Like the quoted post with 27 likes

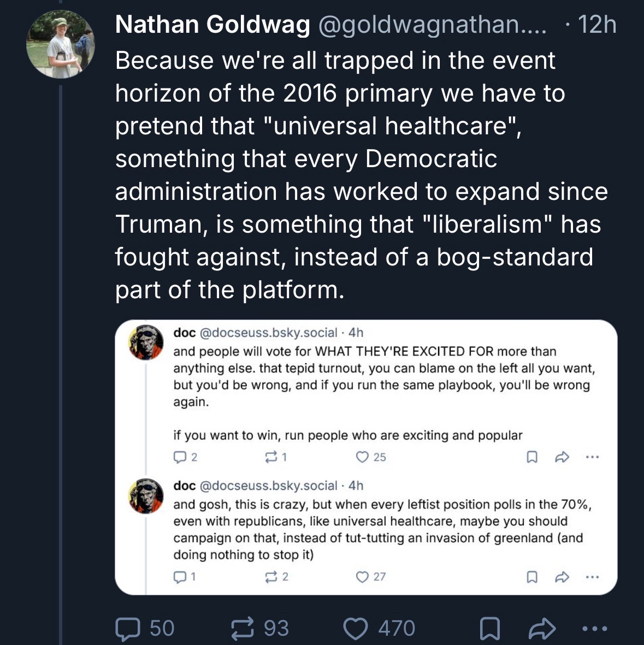[362, 577]
